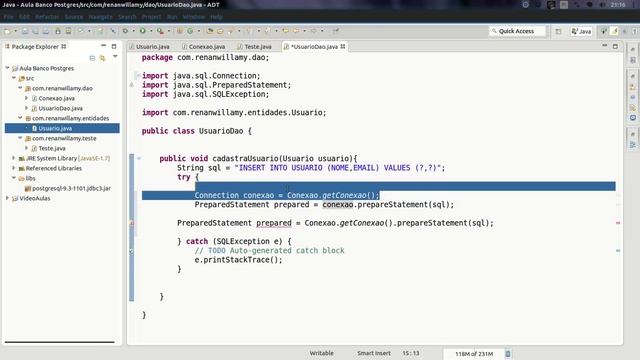Click the green Run button
The image size is (640, 360).
pyautogui.click(x=142, y=31)
